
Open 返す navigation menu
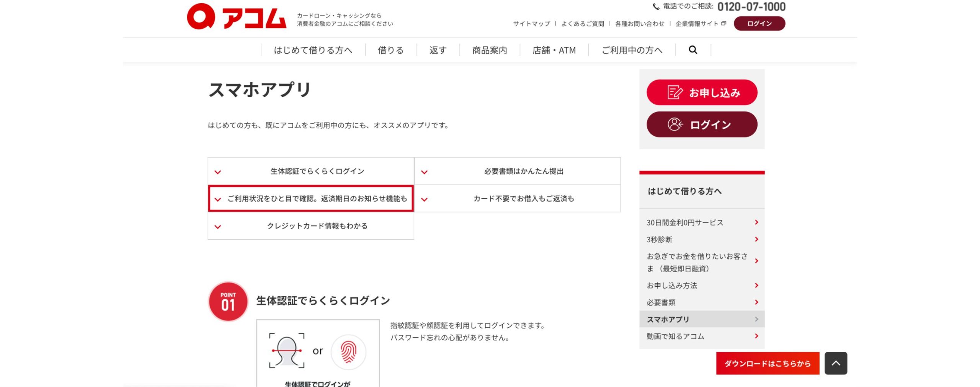coord(438,50)
